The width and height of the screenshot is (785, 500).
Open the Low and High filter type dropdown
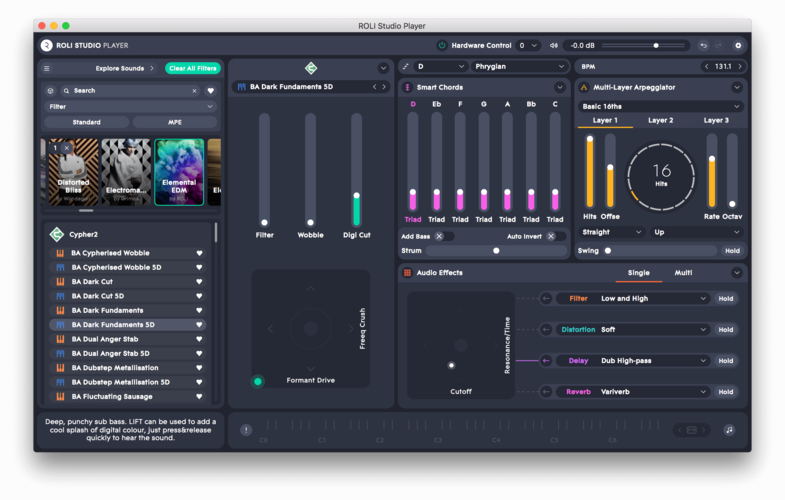(x=633, y=299)
